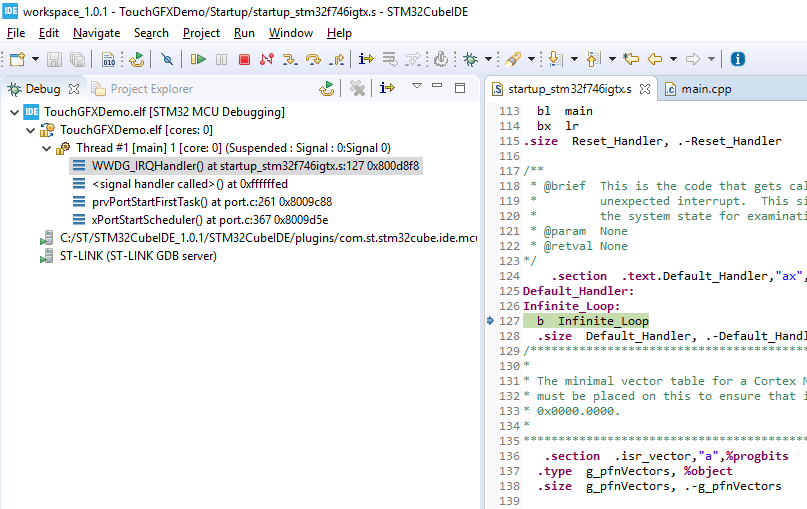Open the Search menu
807x509 pixels.
click(x=151, y=33)
